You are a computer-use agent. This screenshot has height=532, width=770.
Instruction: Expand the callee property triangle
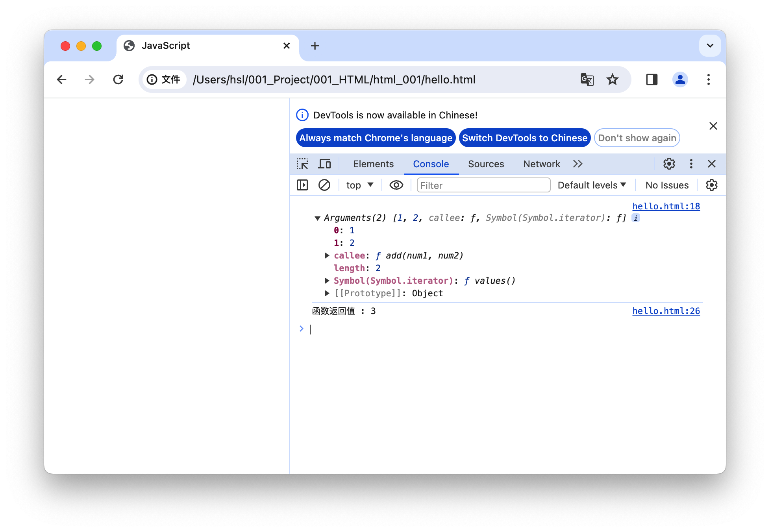[325, 255]
